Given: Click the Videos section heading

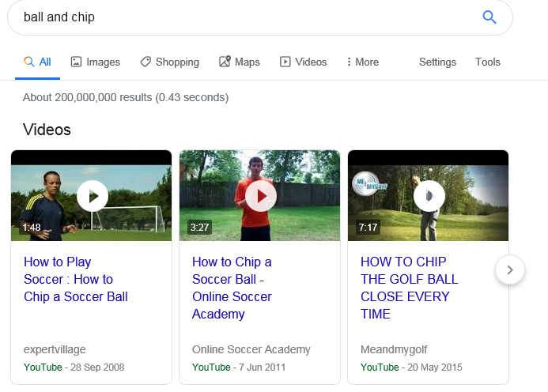Looking at the screenshot, I should (47, 130).
